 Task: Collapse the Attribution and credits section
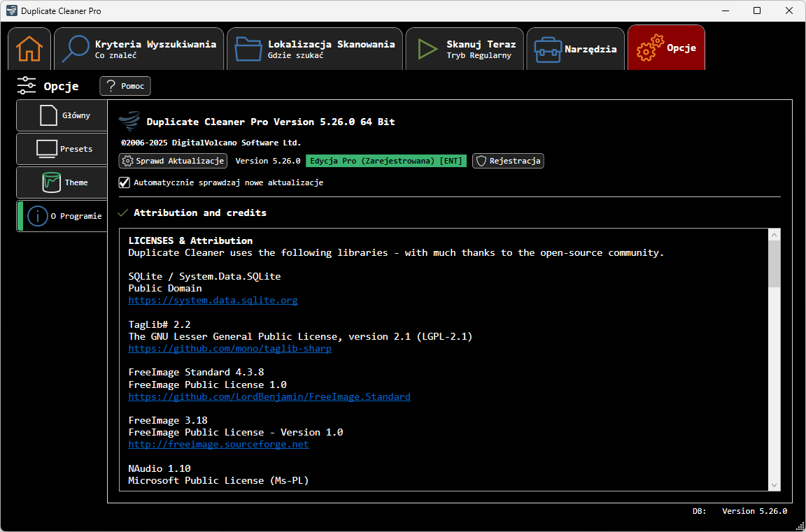(123, 213)
